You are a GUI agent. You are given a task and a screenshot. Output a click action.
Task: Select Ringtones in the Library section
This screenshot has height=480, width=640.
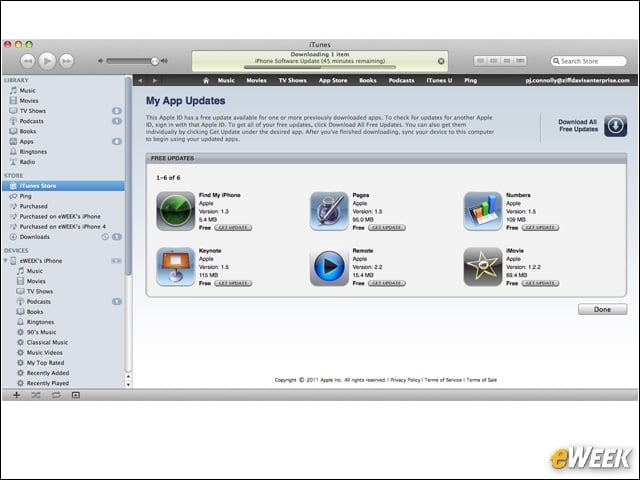[x=63, y=152]
